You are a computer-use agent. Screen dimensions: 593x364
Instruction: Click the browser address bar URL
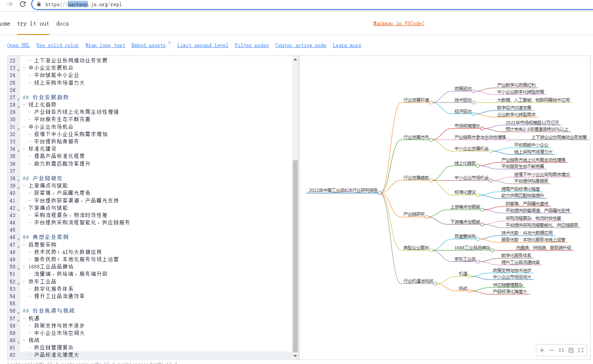pos(83,4)
